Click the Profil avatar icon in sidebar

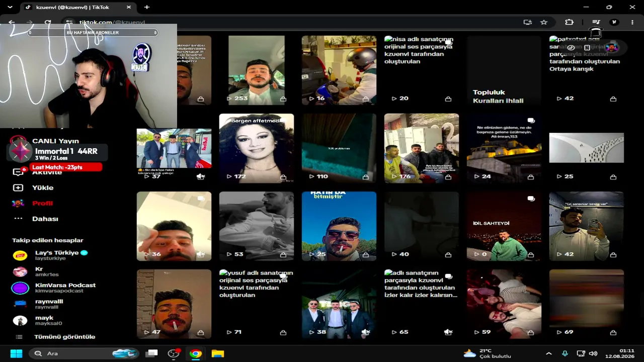pos(18,203)
